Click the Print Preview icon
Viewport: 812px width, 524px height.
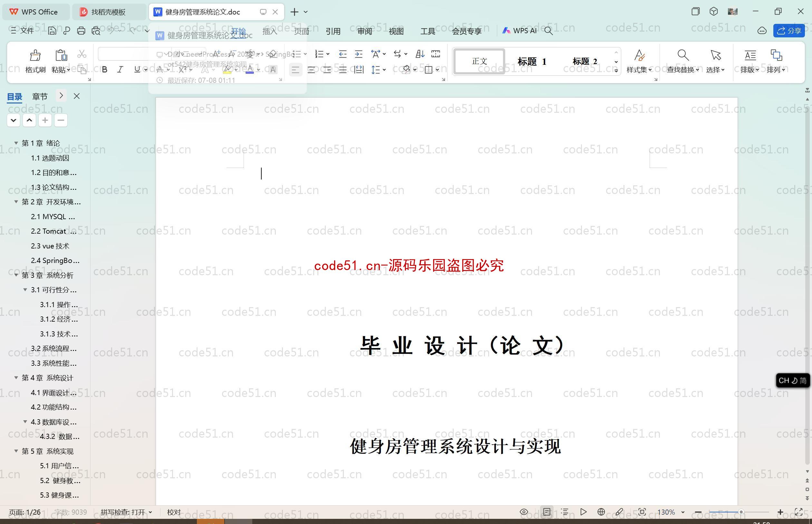pos(96,31)
